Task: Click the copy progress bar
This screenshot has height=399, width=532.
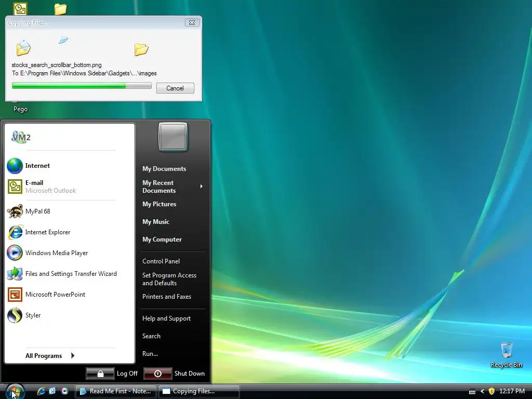Action: (82, 86)
